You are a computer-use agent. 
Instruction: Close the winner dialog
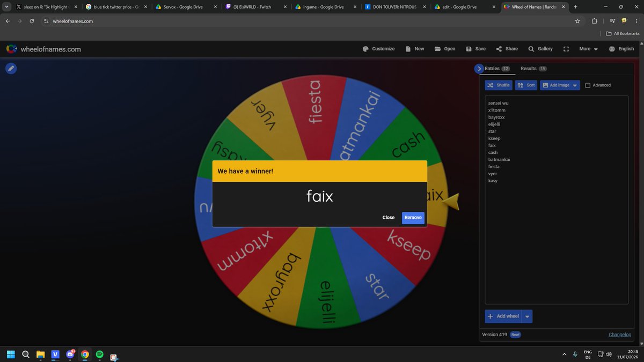click(389, 218)
